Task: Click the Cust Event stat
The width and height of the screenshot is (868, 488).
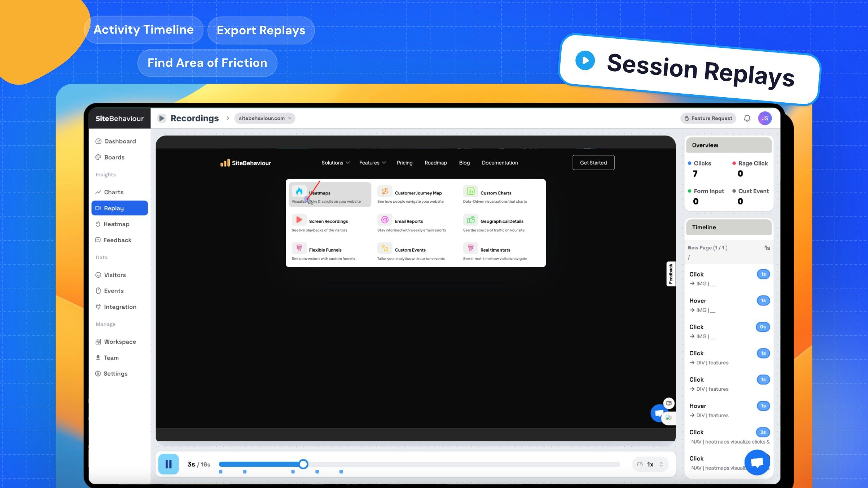Action: pos(750,196)
